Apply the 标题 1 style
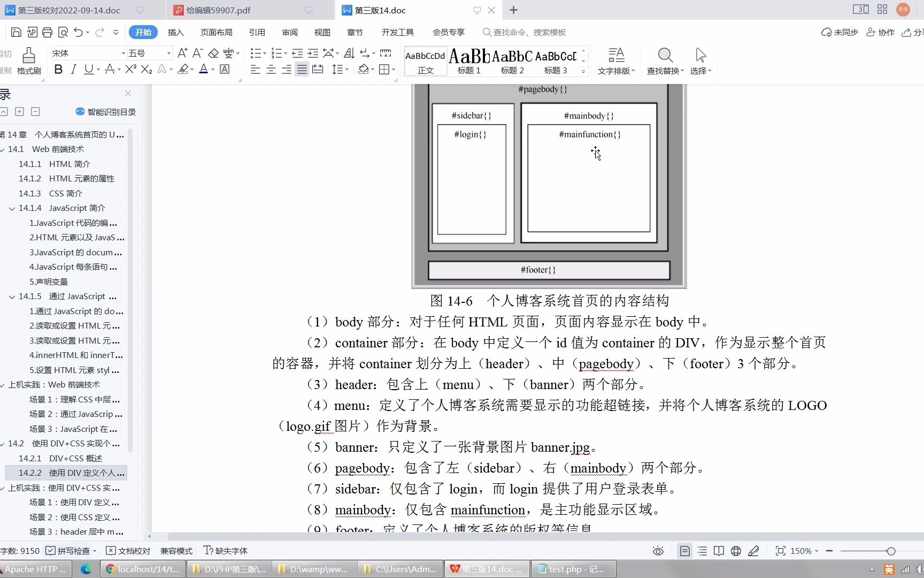 tap(469, 60)
